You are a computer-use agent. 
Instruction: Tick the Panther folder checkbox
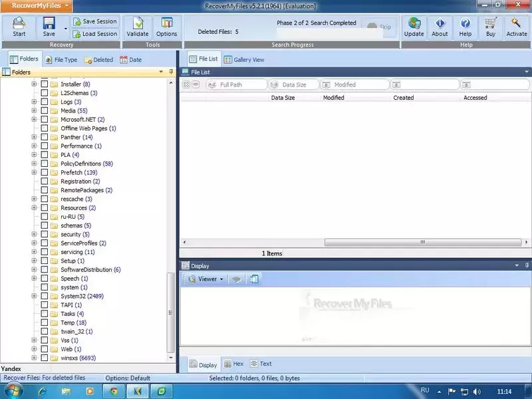click(45, 137)
